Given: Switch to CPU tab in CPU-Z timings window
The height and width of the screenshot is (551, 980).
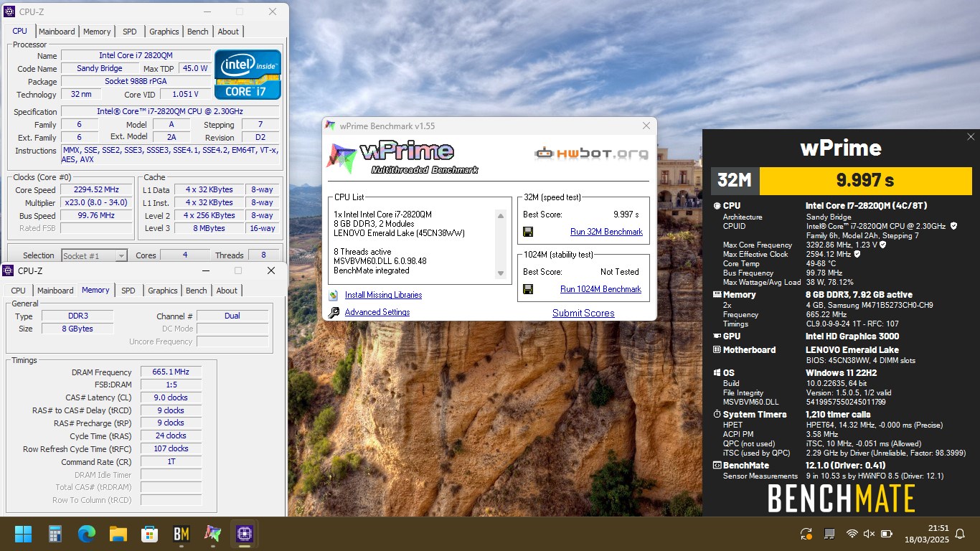Looking at the screenshot, I should [19, 291].
